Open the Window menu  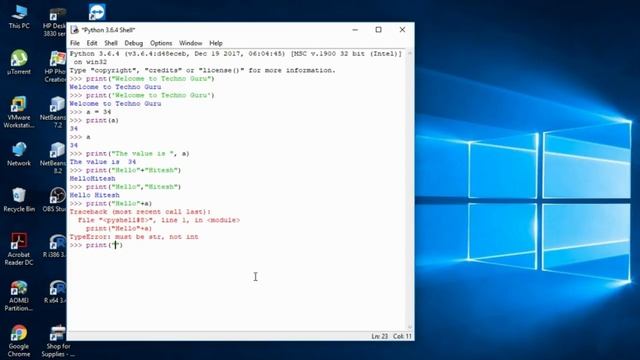(191, 43)
